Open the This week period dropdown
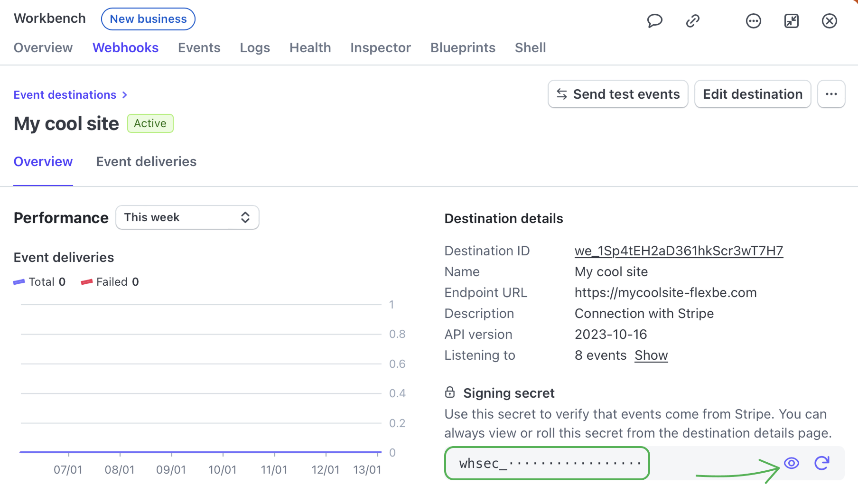The image size is (858, 504). click(x=187, y=217)
